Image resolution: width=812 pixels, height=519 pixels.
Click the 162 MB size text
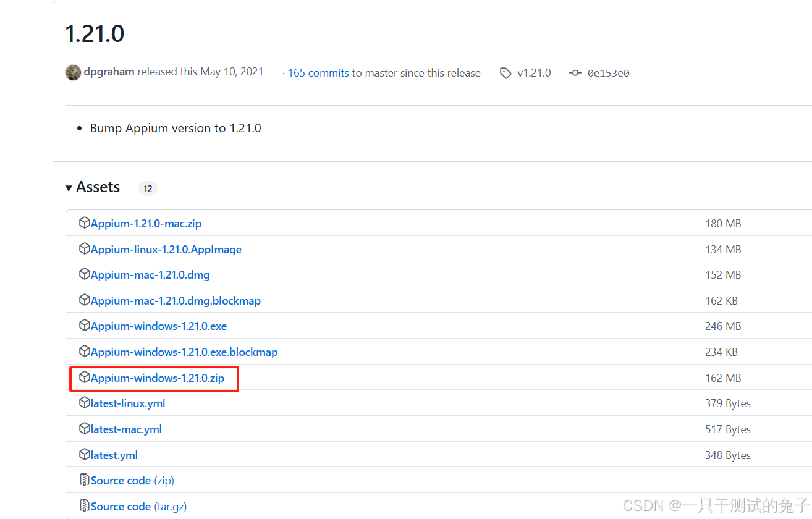click(x=723, y=378)
